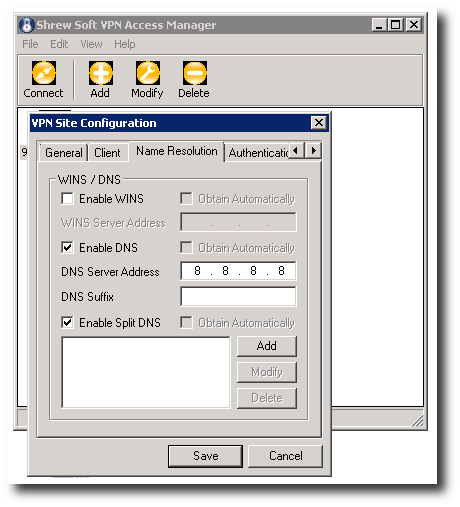Save the VPN site configuration
Screen dimensions: 460x507
pyautogui.click(x=205, y=456)
